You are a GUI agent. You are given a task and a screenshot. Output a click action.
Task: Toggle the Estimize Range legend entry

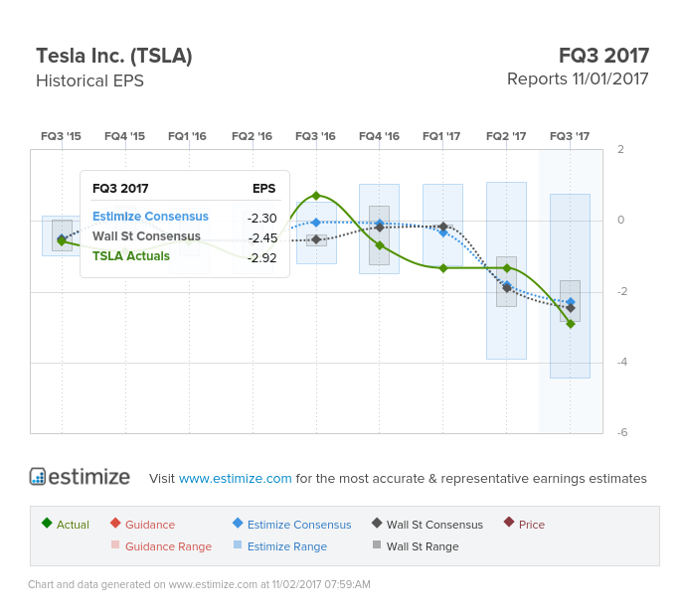pyautogui.click(x=286, y=545)
